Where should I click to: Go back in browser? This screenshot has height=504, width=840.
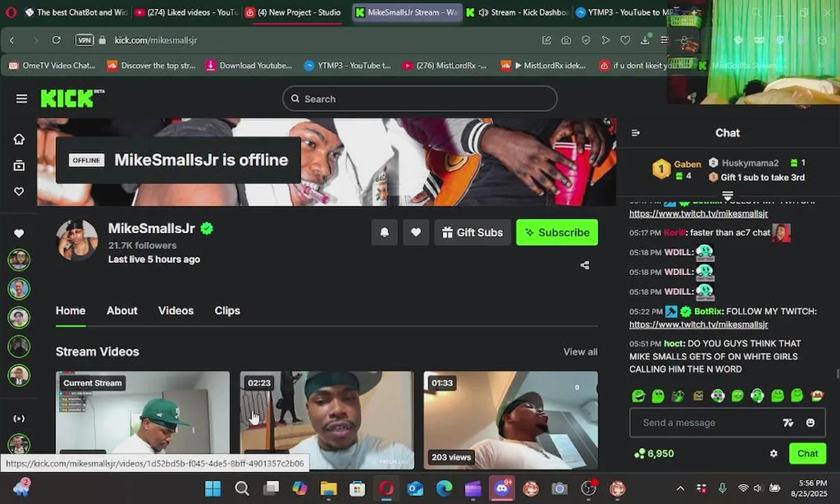(12, 41)
